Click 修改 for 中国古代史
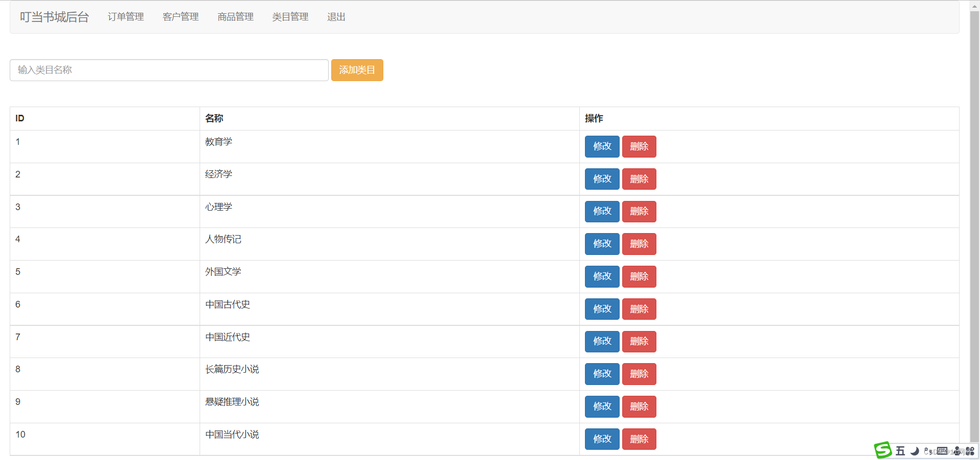980x460 pixels. [602, 309]
